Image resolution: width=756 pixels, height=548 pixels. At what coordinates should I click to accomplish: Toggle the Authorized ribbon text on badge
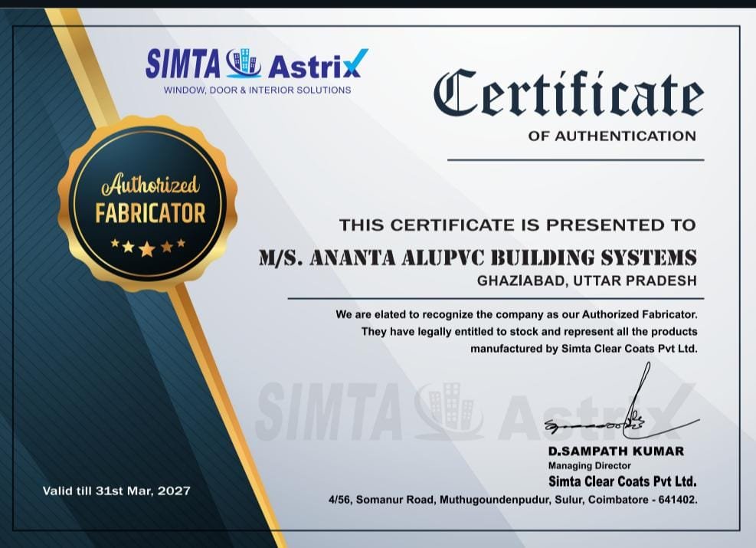click(x=150, y=184)
